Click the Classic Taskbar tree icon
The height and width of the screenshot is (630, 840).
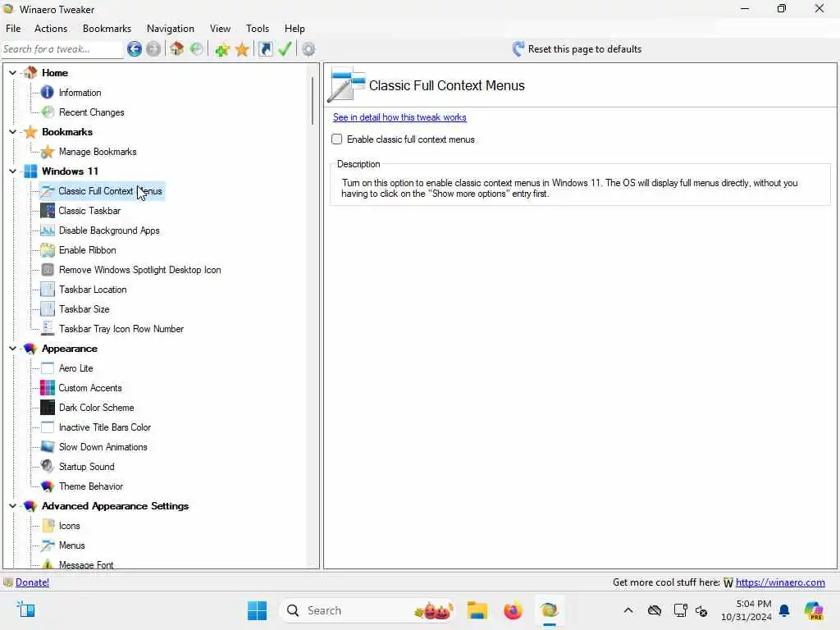pyautogui.click(x=47, y=211)
